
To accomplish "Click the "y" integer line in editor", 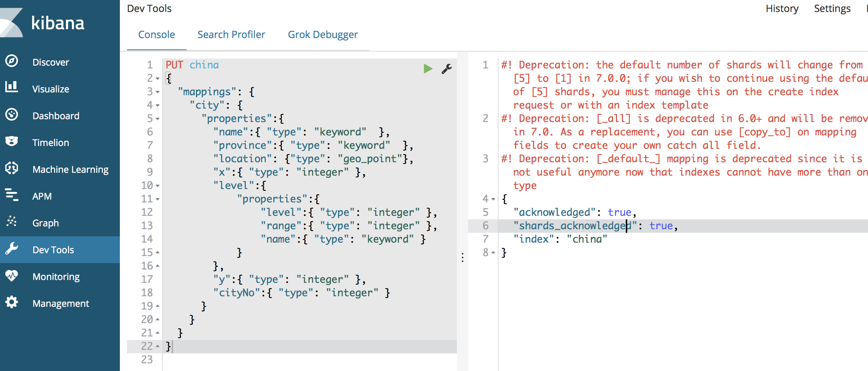I will click(x=289, y=279).
